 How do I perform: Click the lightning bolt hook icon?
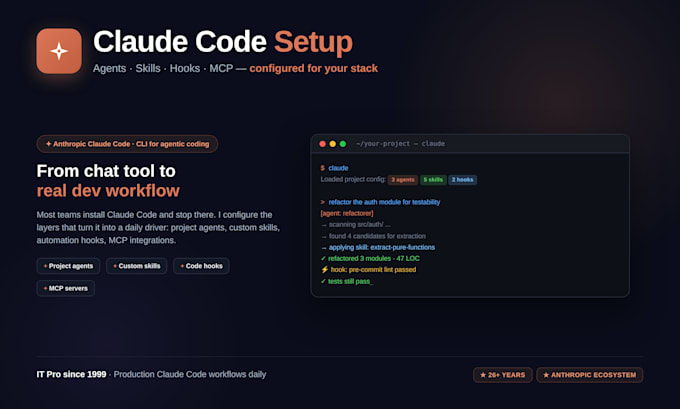[324, 269]
